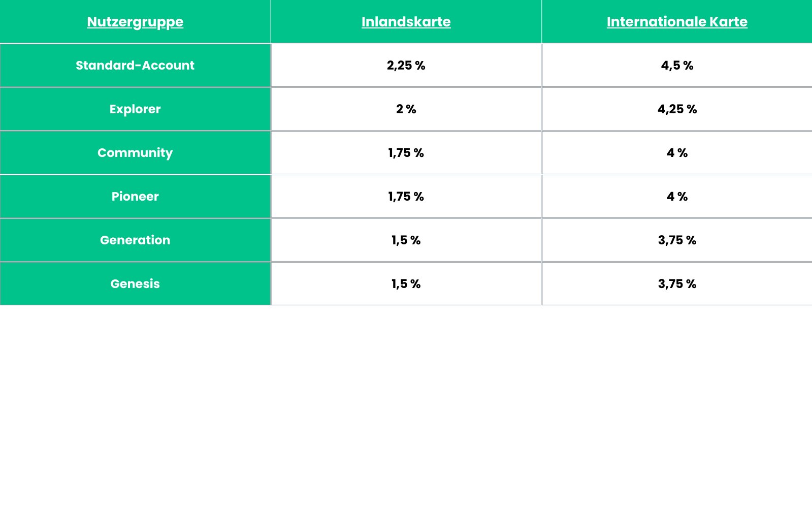Open the Inlandskarte header link

pos(406,22)
